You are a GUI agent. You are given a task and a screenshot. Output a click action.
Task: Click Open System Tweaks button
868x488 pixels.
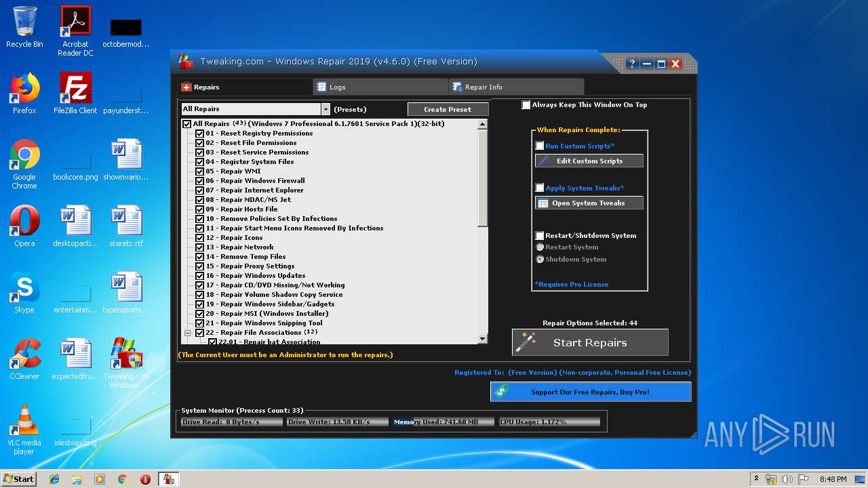click(589, 203)
